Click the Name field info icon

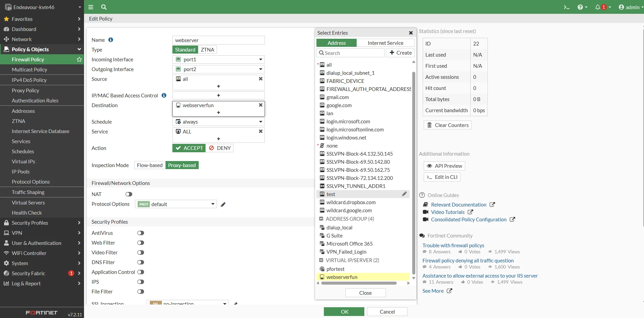(x=111, y=40)
